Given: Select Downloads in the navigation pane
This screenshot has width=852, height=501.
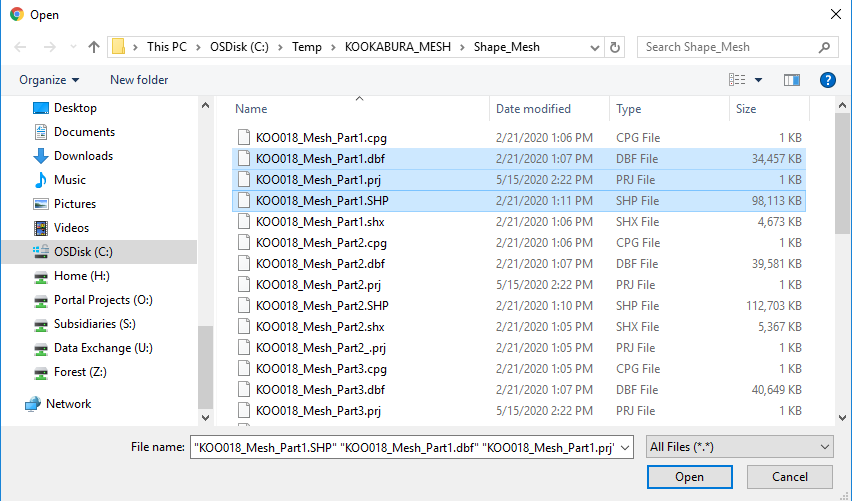Looking at the screenshot, I should click(82, 156).
